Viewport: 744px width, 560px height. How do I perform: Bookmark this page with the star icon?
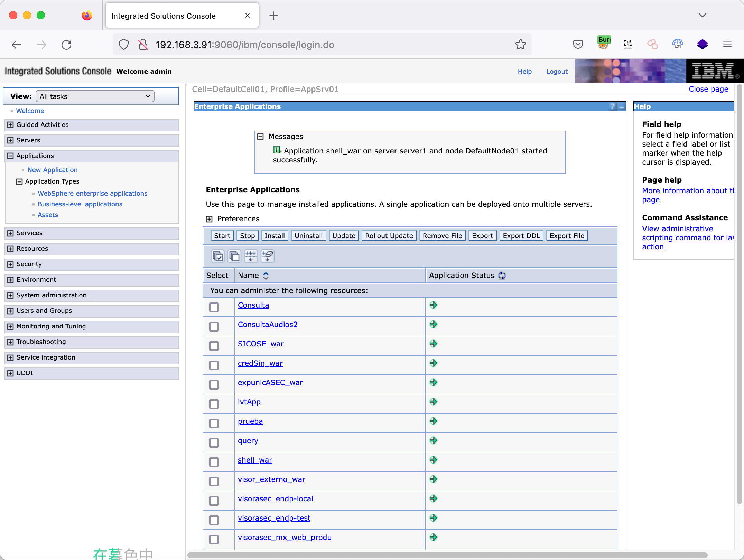(x=520, y=45)
